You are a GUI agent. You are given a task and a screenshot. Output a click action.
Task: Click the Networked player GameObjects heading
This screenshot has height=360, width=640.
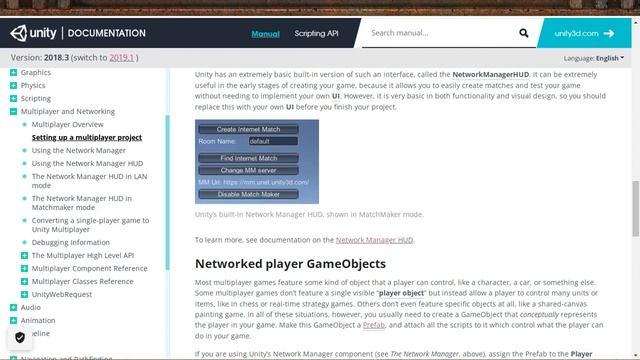coord(290,264)
